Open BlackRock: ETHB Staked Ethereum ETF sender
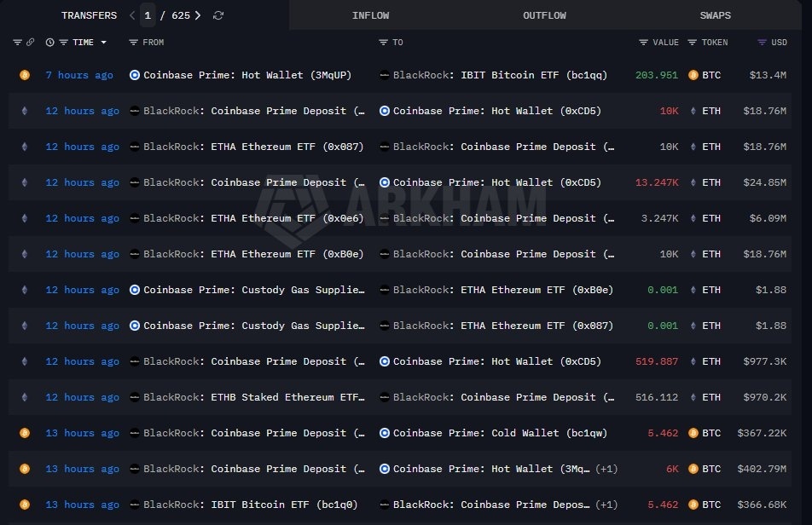The width and height of the screenshot is (812, 525). (254, 397)
